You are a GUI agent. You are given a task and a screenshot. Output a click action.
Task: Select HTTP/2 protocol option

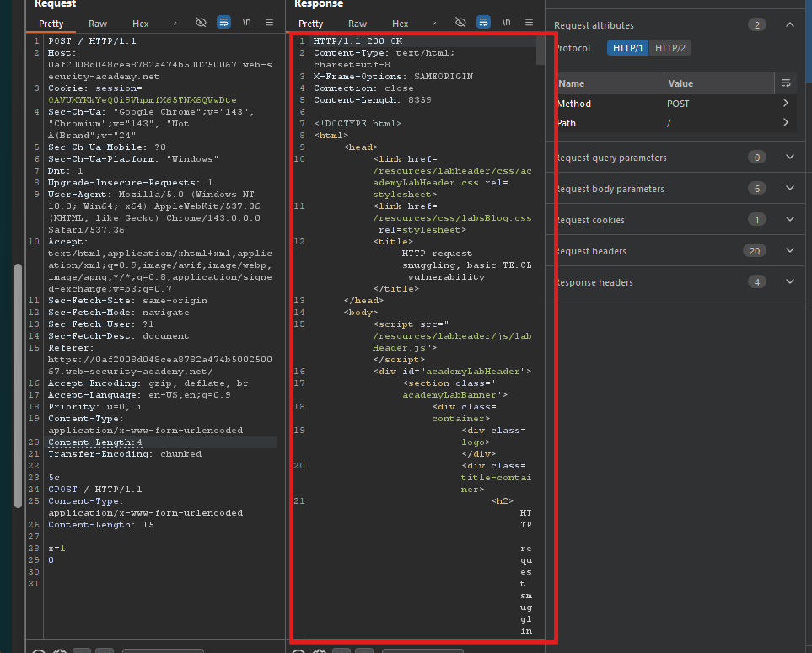click(670, 48)
